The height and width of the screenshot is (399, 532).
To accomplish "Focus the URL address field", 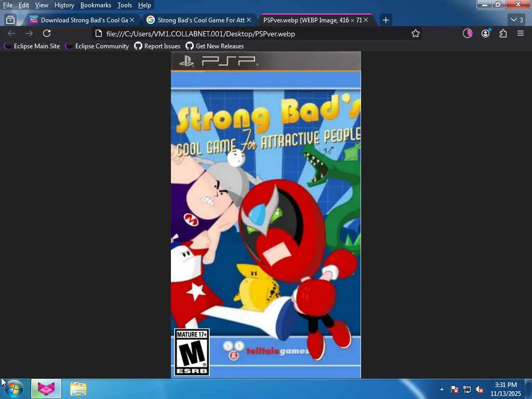I will (x=256, y=34).
